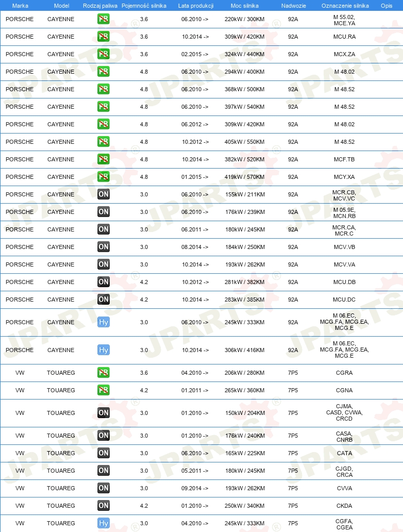Viewport: 403px width, 532px height.
Task: Click diesel ON icon in 150kW / 204KM row
Action: [x=104, y=413]
